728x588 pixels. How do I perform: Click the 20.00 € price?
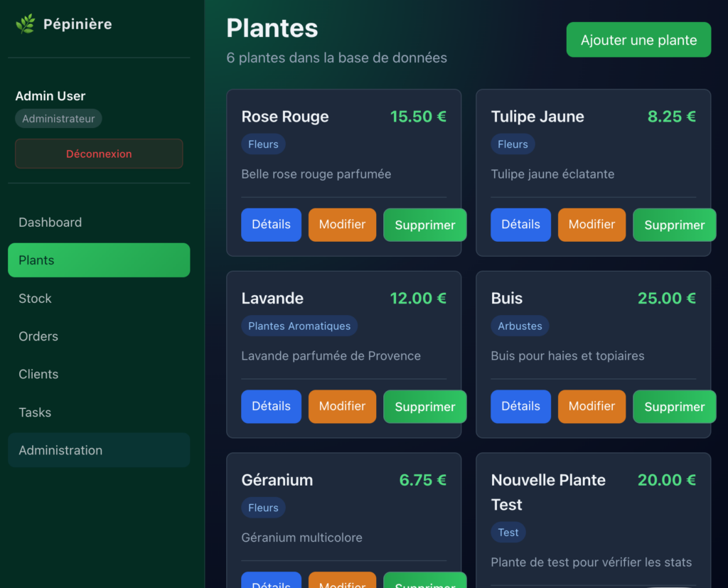(x=667, y=480)
